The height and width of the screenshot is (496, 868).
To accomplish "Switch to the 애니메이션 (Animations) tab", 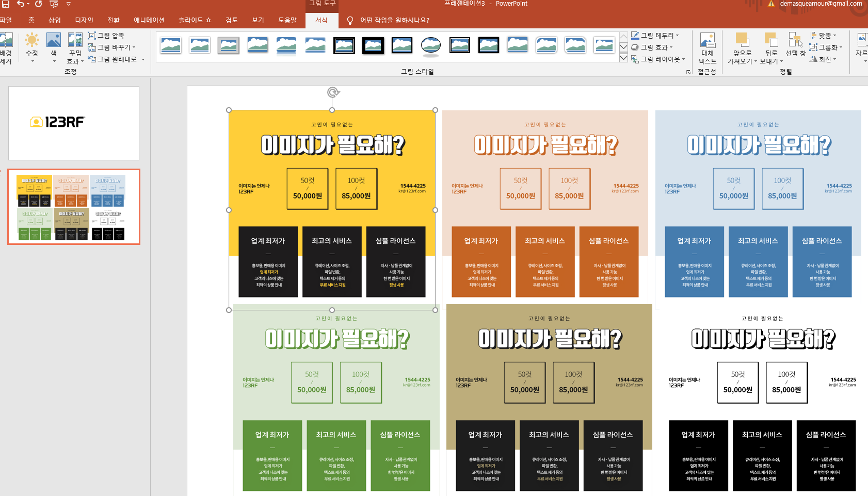I will [x=149, y=21].
